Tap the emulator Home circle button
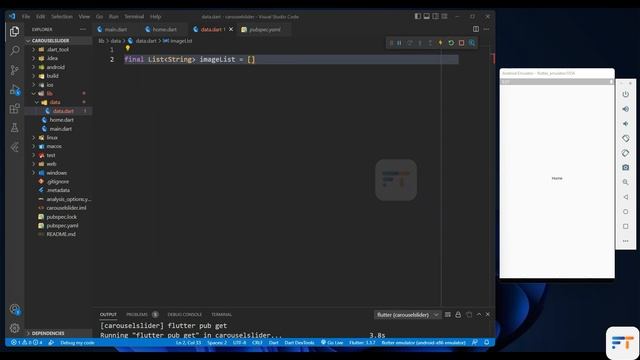The image size is (640, 360). coord(626,212)
